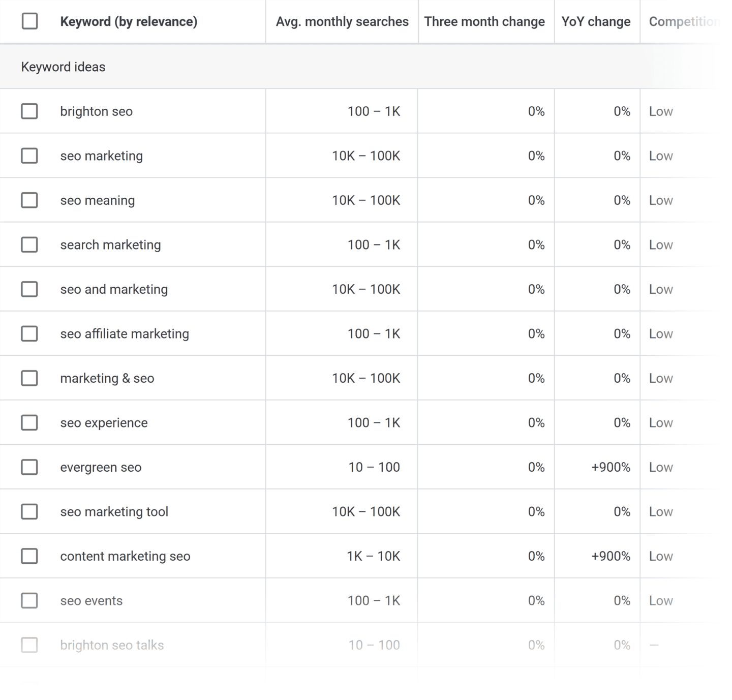The height and width of the screenshot is (700, 732).
Task: Enable the checkbox for seo marketing tool
Action: tap(29, 511)
